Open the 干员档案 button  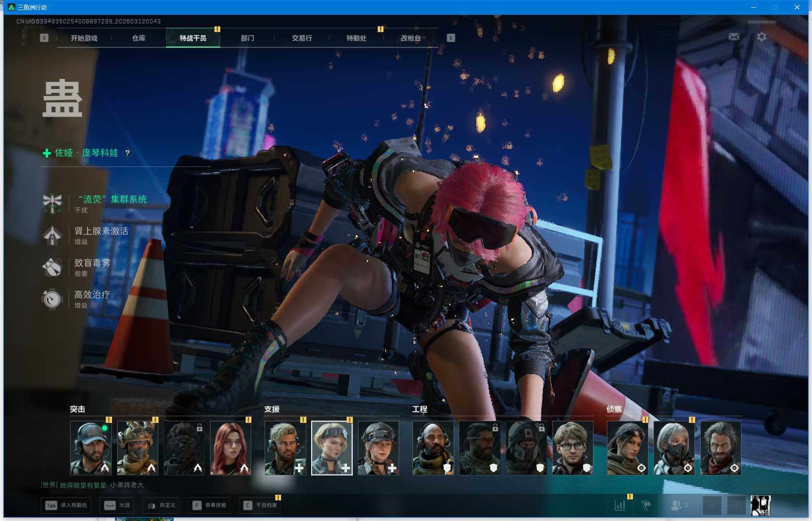[260, 505]
